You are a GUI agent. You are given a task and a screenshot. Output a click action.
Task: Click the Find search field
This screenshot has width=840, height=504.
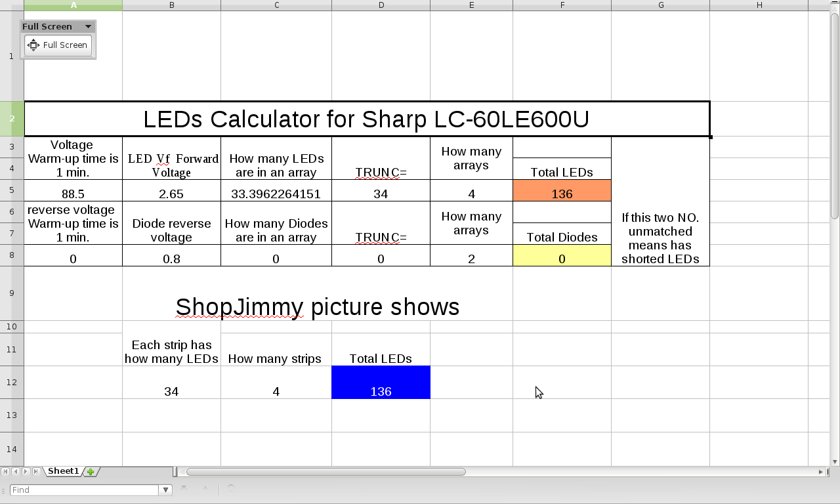tap(85, 490)
